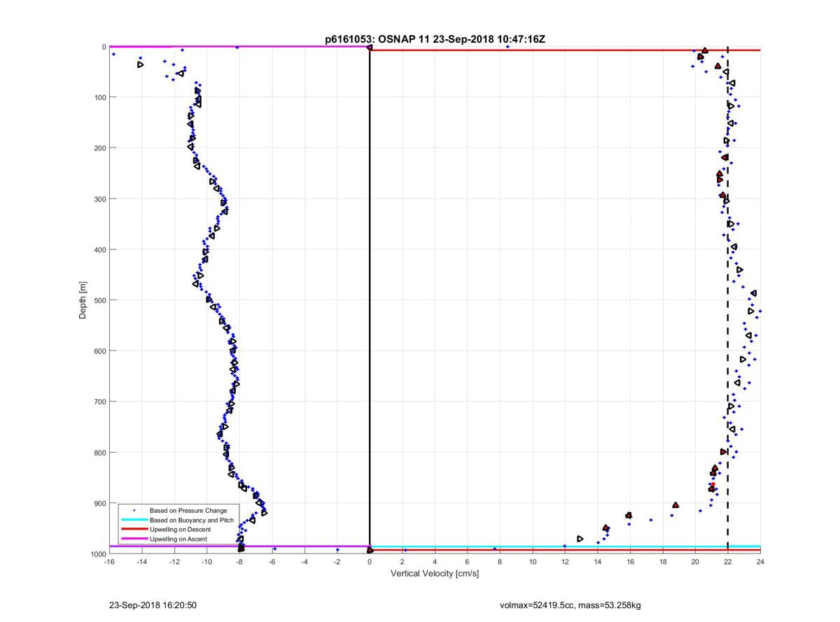This screenshot has height=622, width=840.
Task: Click depth axis tick label '200'
Action: tap(99, 148)
